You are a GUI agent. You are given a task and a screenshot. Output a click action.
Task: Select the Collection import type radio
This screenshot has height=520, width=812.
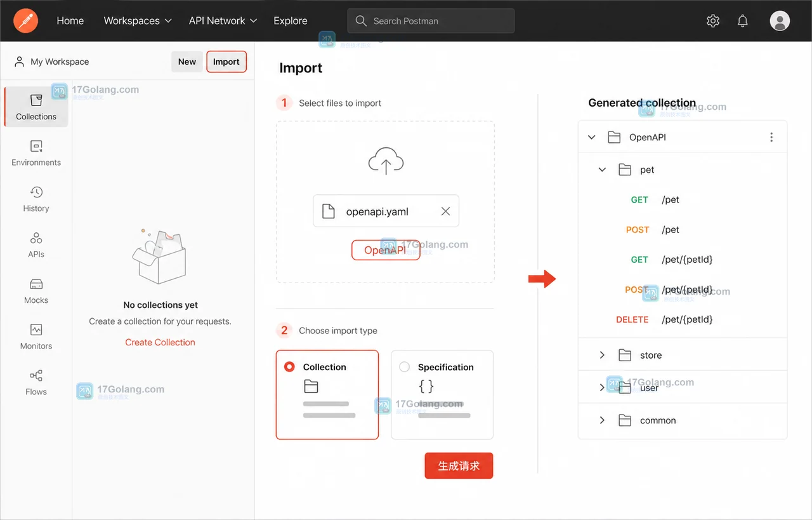(289, 367)
